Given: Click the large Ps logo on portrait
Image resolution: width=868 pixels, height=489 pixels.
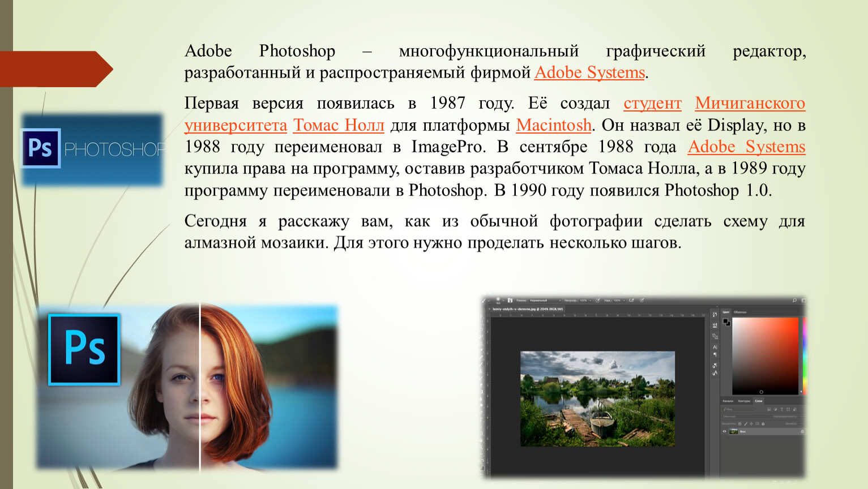Looking at the screenshot, I should tap(84, 349).
